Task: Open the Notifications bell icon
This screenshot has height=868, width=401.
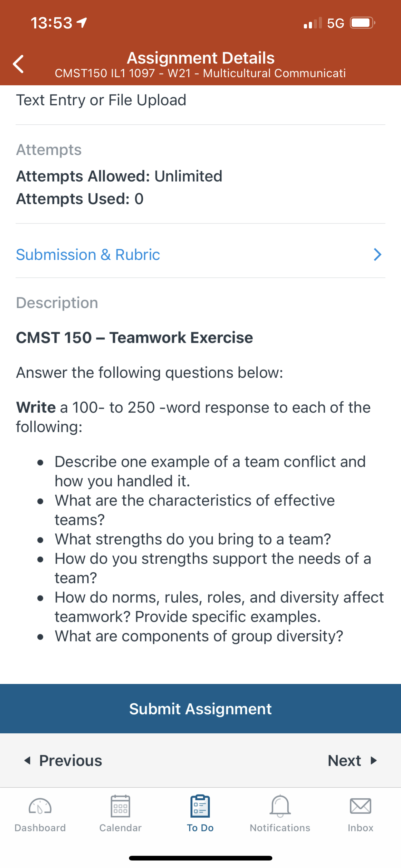Action: point(280,806)
